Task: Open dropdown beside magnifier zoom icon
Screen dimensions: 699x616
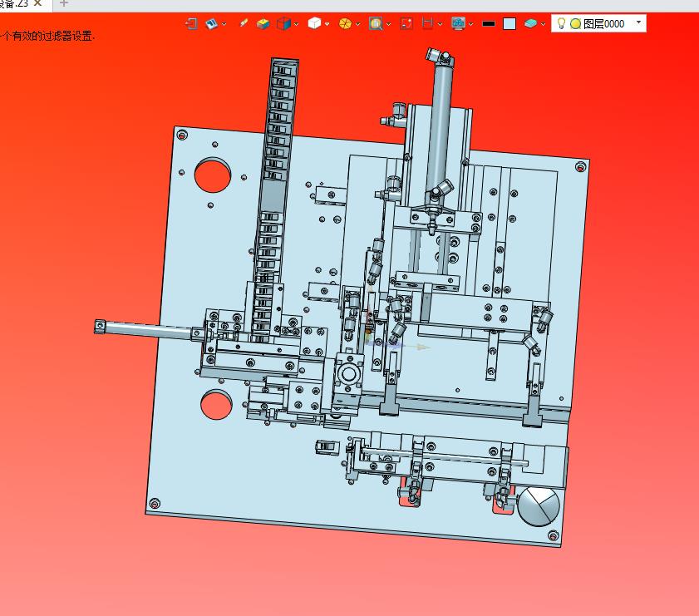Action: pyautogui.click(x=388, y=24)
